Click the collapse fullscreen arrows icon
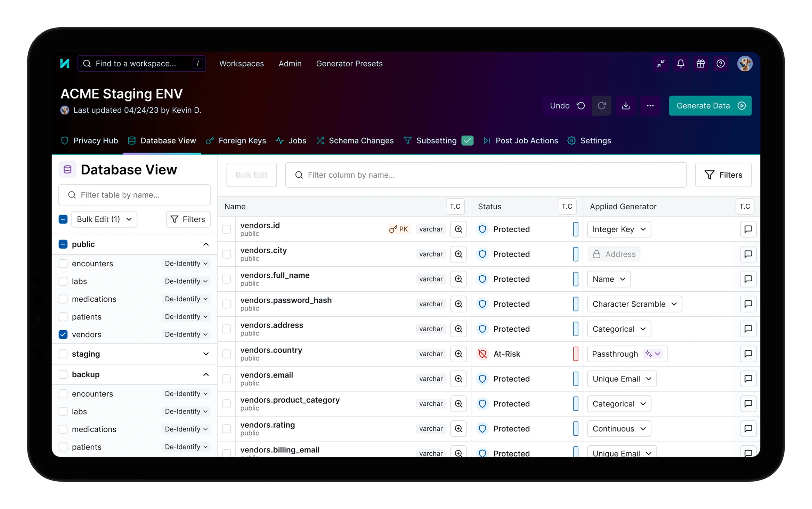Image resolution: width=812 pixels, height=509 pixels. [660, 64]
